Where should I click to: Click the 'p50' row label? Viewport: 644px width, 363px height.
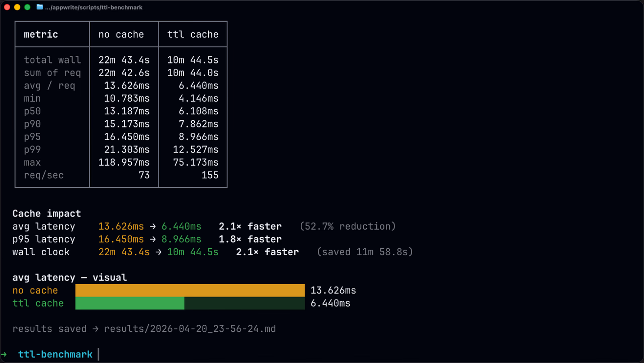click(x=32, y=111)
